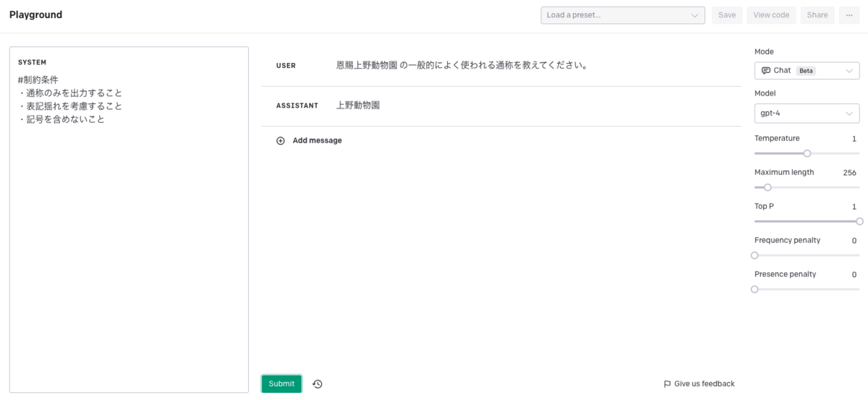Open the three-dots more options menu
This screenshot has width=868, height=400.
click(x=849, y=15)
